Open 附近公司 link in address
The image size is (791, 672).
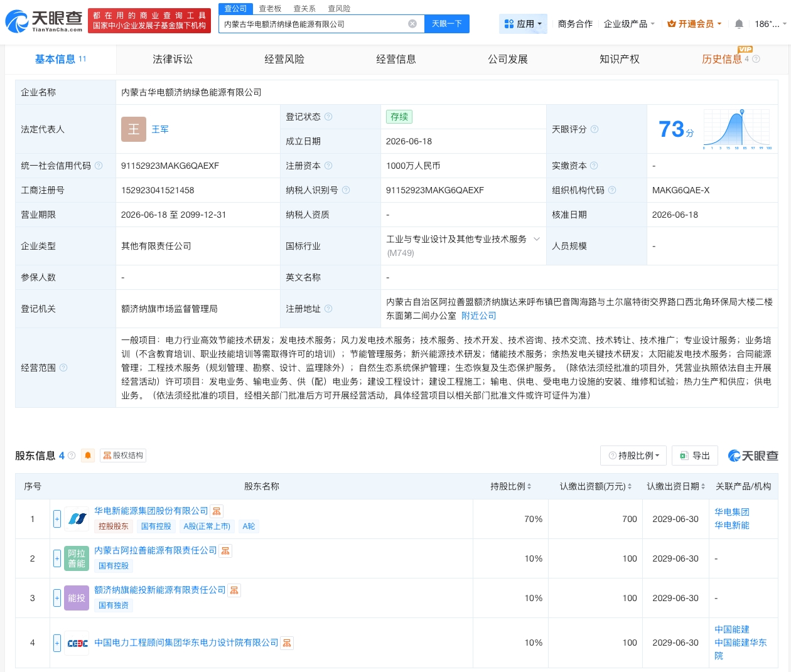tap(479, 316)
